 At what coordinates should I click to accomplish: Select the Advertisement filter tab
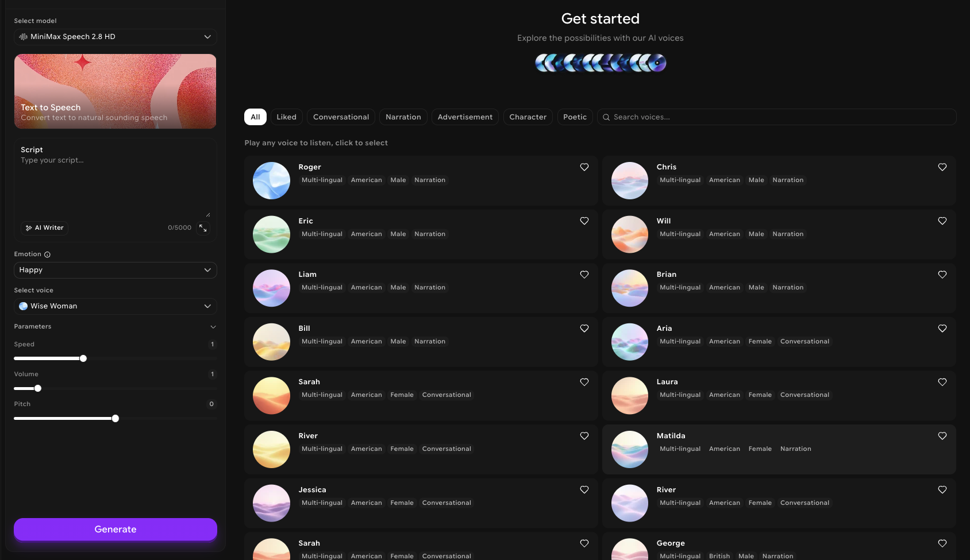(465, 117)
